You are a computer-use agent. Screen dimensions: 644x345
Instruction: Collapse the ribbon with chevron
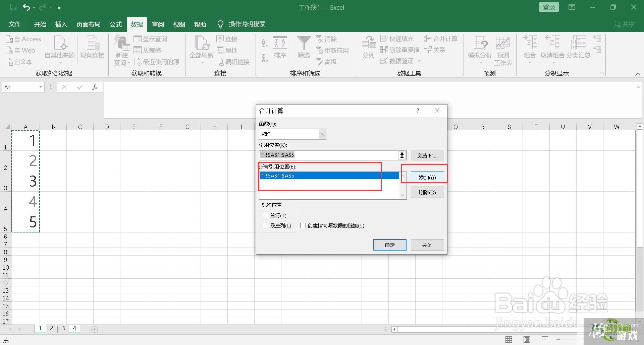[x=638, y=74]
